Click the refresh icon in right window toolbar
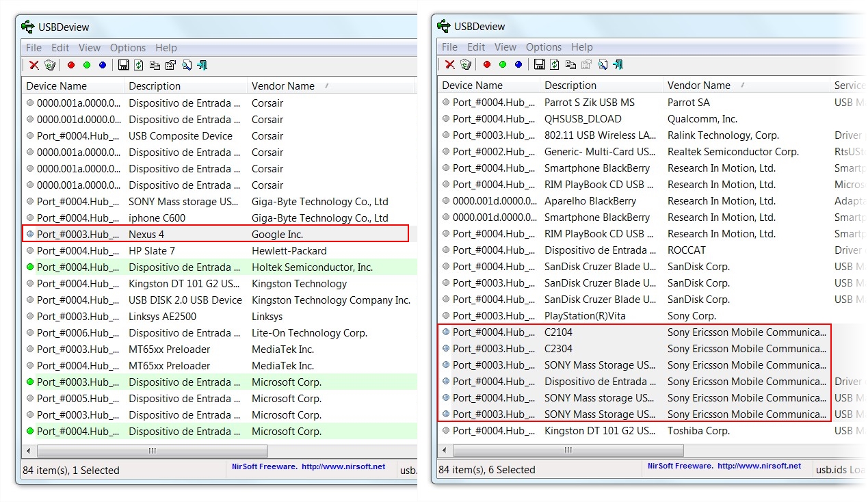 [x=555, y=64]
